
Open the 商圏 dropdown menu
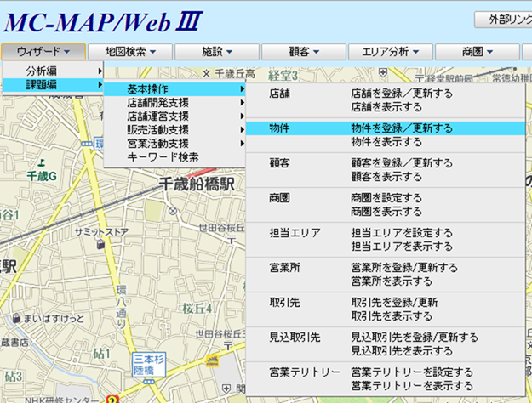477,52
